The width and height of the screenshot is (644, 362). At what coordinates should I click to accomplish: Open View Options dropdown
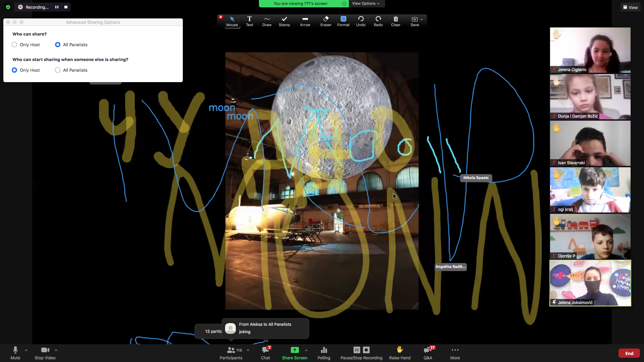pyautogui.click(x=366, y=4)
